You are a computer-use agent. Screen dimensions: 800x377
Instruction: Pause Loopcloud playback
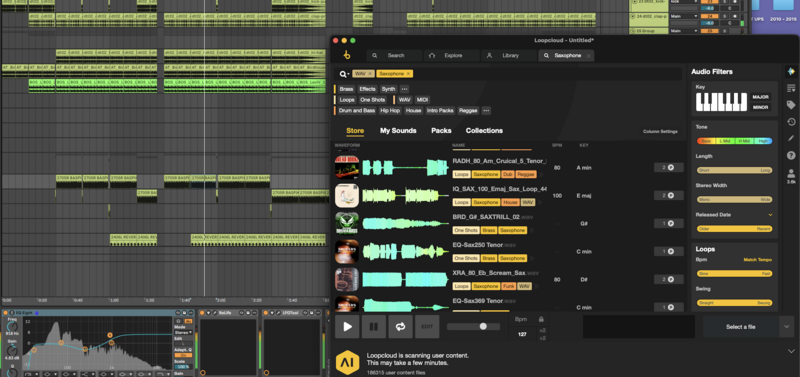[374, 326]
